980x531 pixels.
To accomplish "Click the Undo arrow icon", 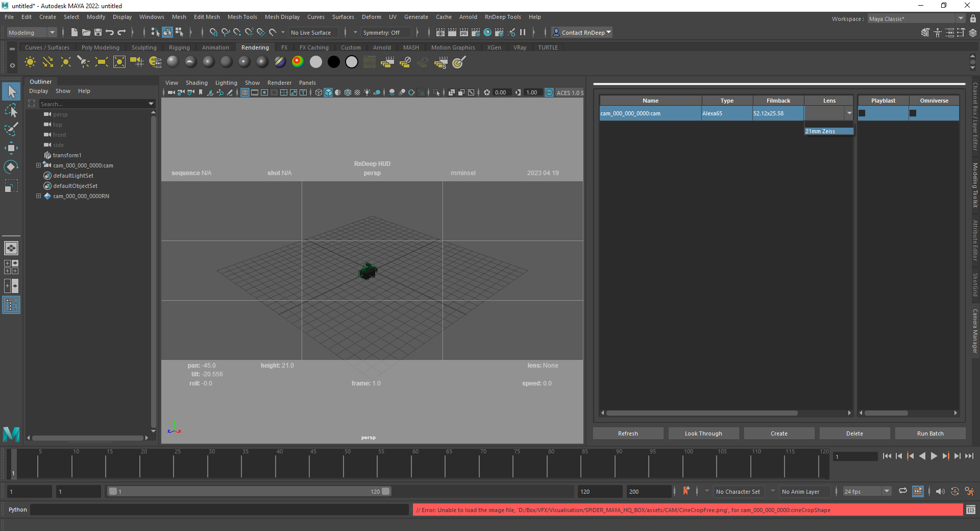I will pos(110,33).
